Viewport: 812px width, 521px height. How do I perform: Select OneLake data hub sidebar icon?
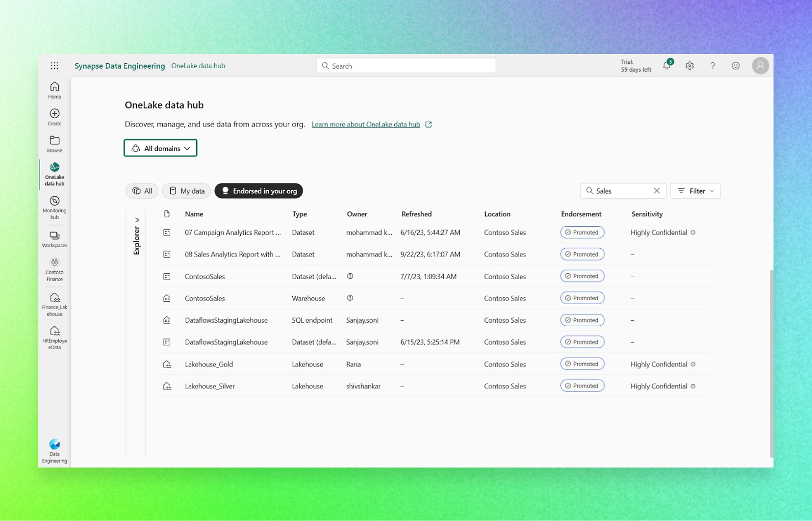pyautogui.click(x=54, y=174)
